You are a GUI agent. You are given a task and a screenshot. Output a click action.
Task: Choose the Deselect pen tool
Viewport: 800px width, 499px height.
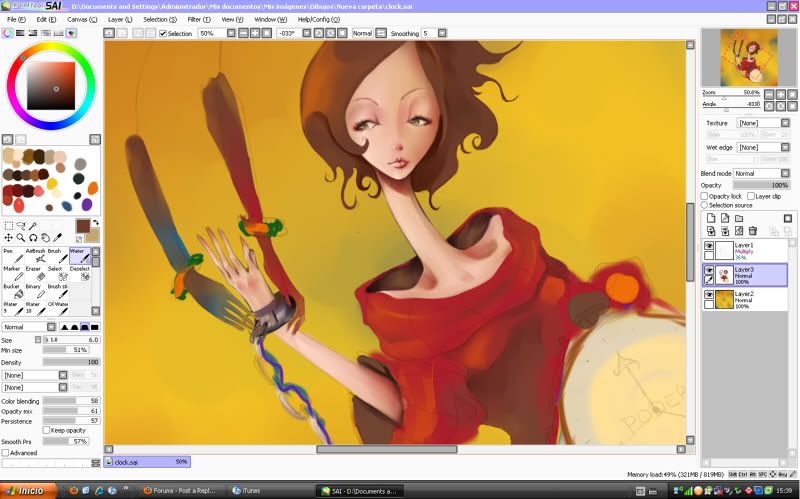click(80, 273)
